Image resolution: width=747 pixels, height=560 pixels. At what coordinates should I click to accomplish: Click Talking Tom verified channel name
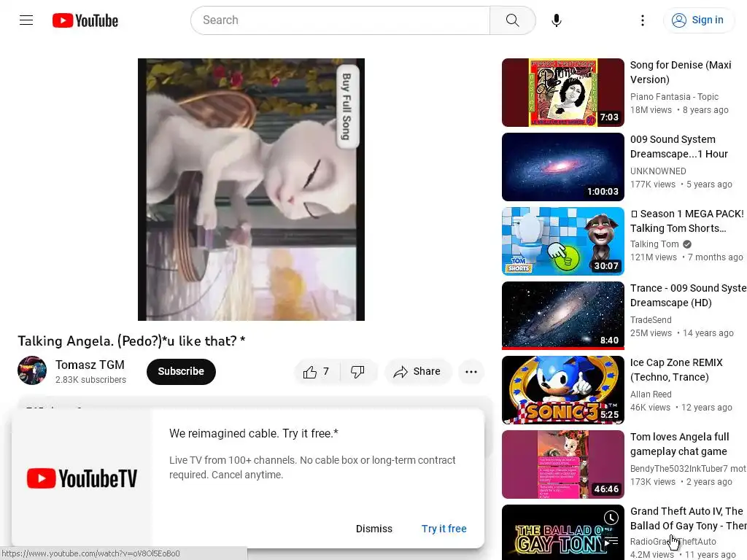tap(654, 244)
